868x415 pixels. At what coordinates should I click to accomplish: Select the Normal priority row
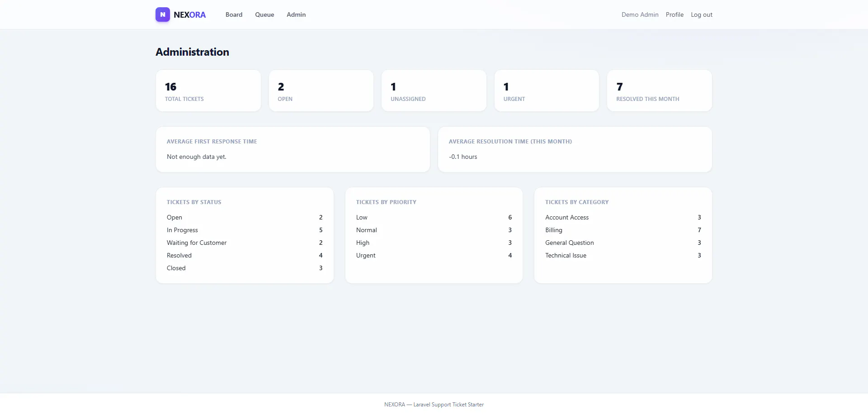(x=434, y=230)
